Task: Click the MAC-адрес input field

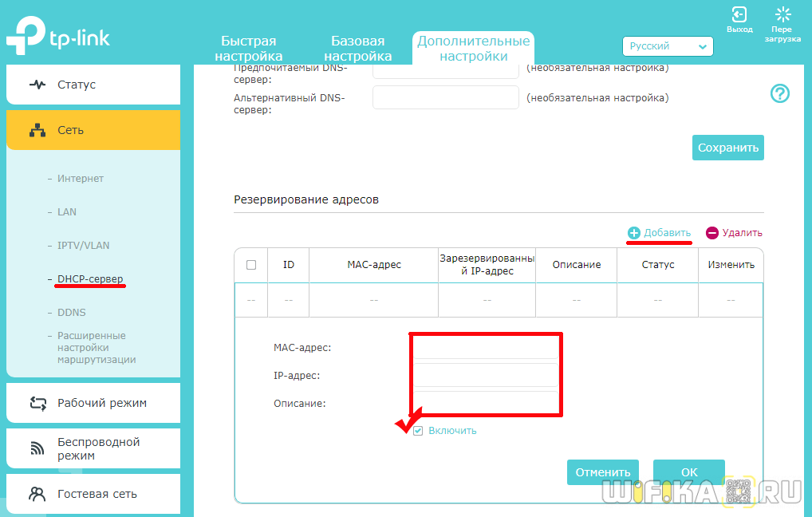Action: 486,348
